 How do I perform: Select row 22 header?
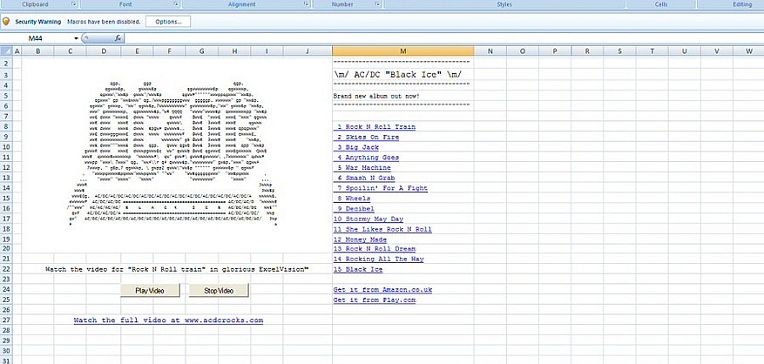tap(5, 269)
